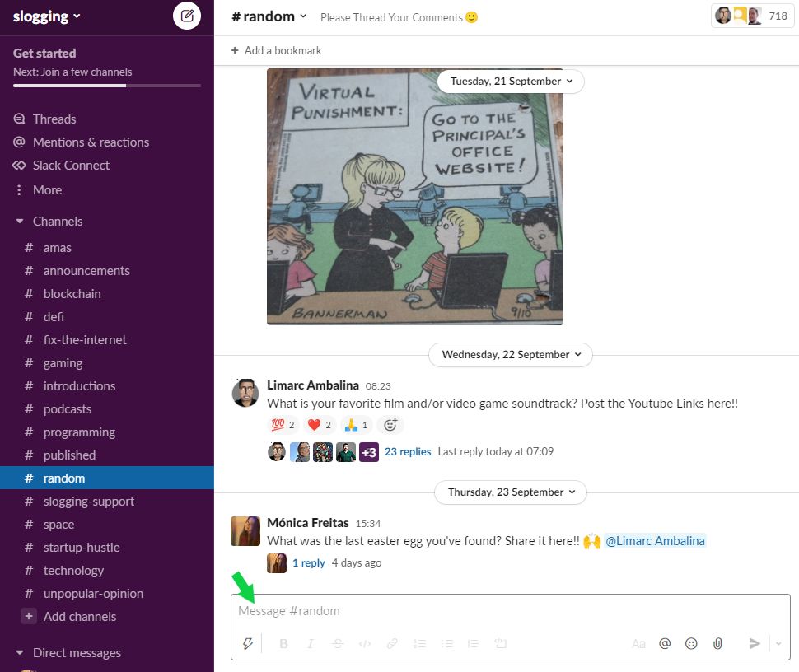
Task: Toggle the Aa formatting bar visibility
Action: [x=638, y=643]
